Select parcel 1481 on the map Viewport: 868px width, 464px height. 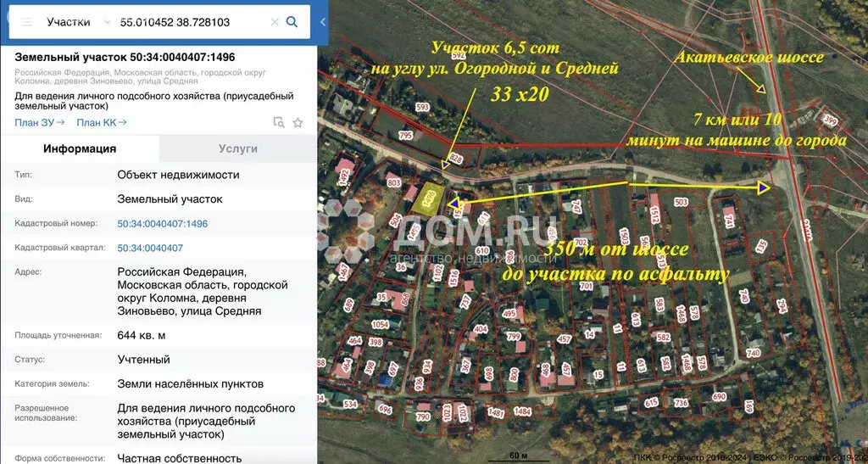click(x=497, y=412)
